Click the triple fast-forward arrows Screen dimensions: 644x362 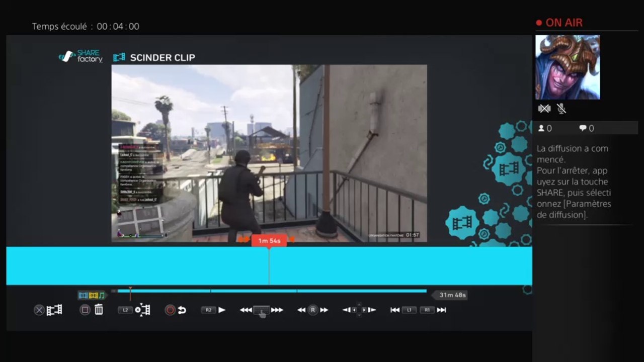coord(277,310)
